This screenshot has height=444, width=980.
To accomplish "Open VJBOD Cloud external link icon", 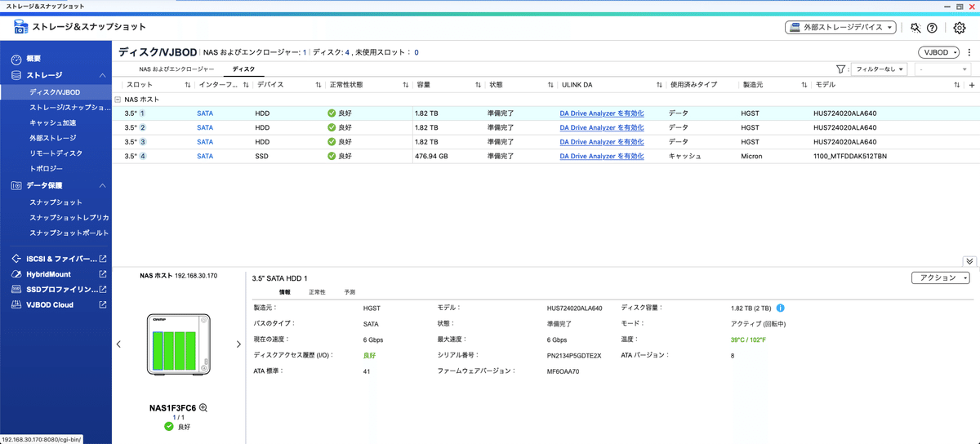I will pyautogui.click(x=103, y=304).
